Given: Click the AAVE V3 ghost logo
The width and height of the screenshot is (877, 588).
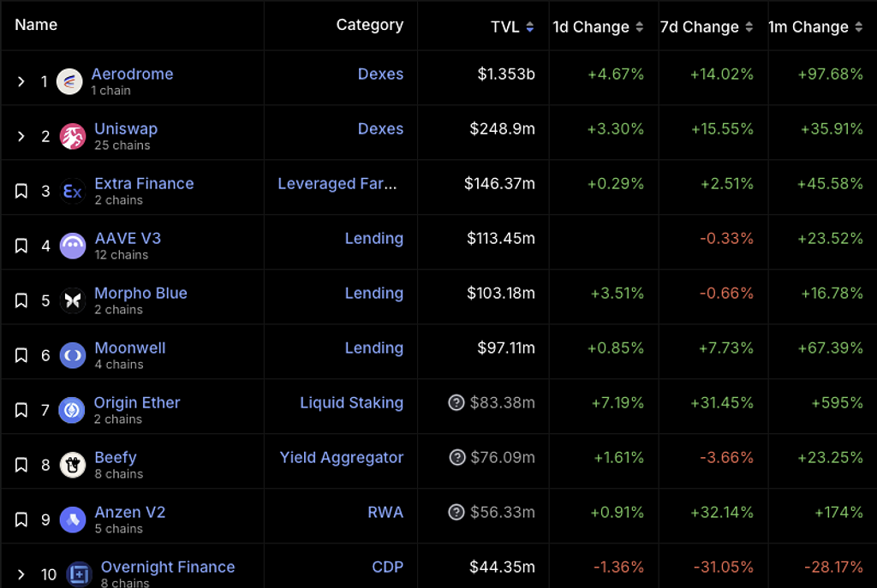Looking at the screenshot, I should 73,246.
